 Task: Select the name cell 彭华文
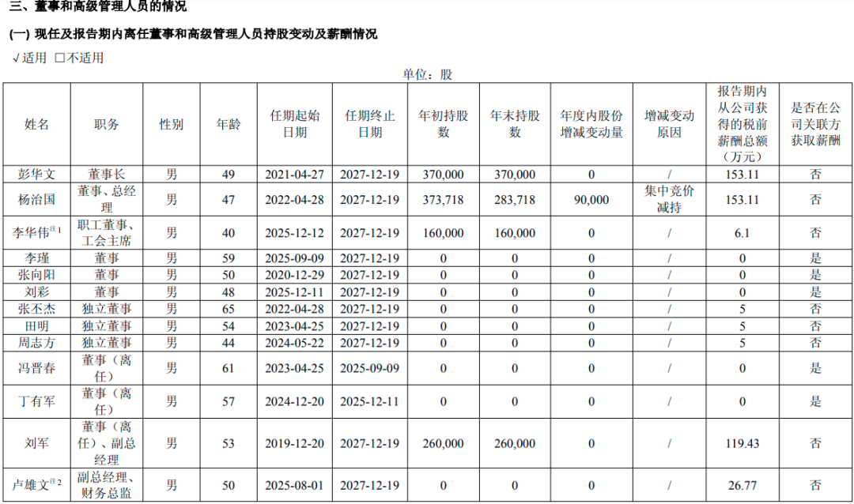pyautogui.click(x=37, y=175)
